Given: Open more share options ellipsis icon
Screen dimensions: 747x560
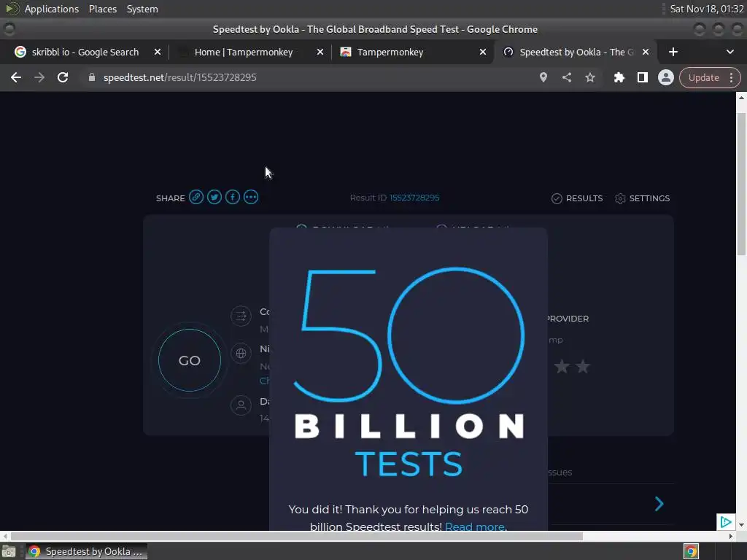Looking at the screenshot, I should (x=251, y=197).
